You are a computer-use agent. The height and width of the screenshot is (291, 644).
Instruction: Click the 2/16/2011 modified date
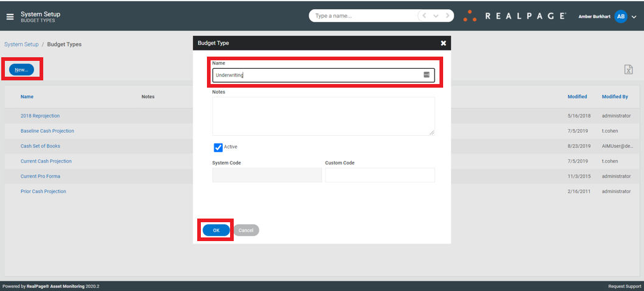click(579, 191)
